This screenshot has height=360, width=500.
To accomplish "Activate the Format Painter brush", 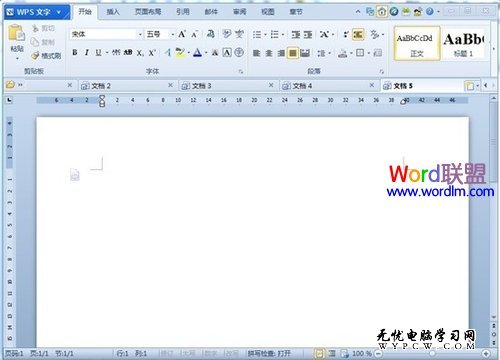I will click(35, 55).
